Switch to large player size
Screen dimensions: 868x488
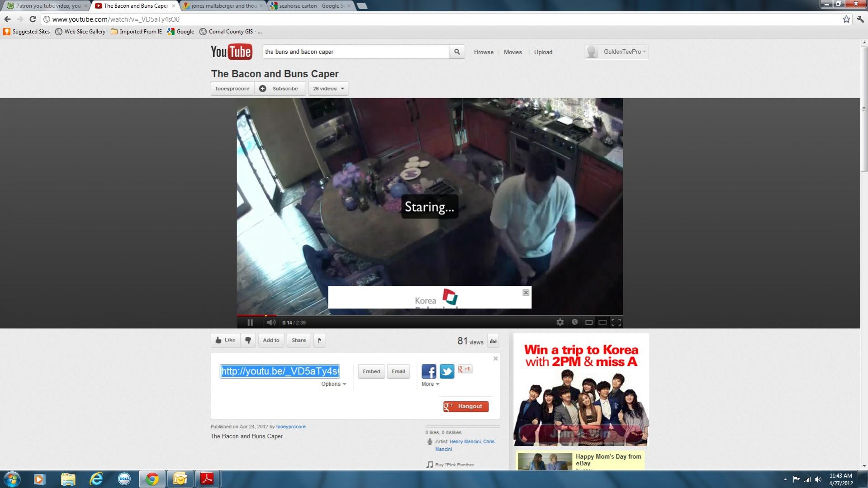coord(602,322)
